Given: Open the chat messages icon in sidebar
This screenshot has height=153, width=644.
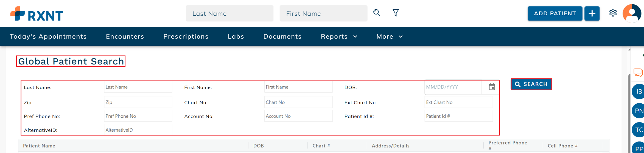Looking at the screenshot, I should 638,73.
